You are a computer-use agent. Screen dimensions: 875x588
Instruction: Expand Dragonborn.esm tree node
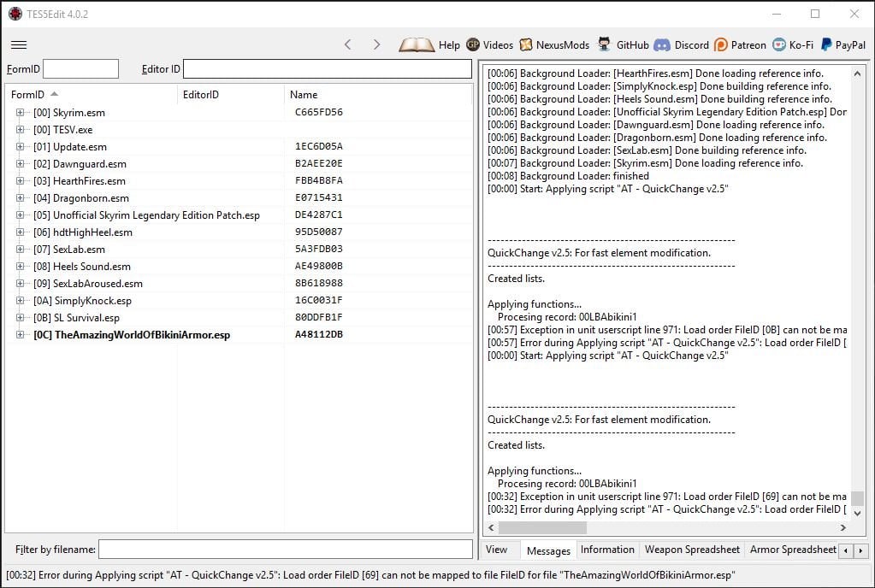tap(20, 198)
